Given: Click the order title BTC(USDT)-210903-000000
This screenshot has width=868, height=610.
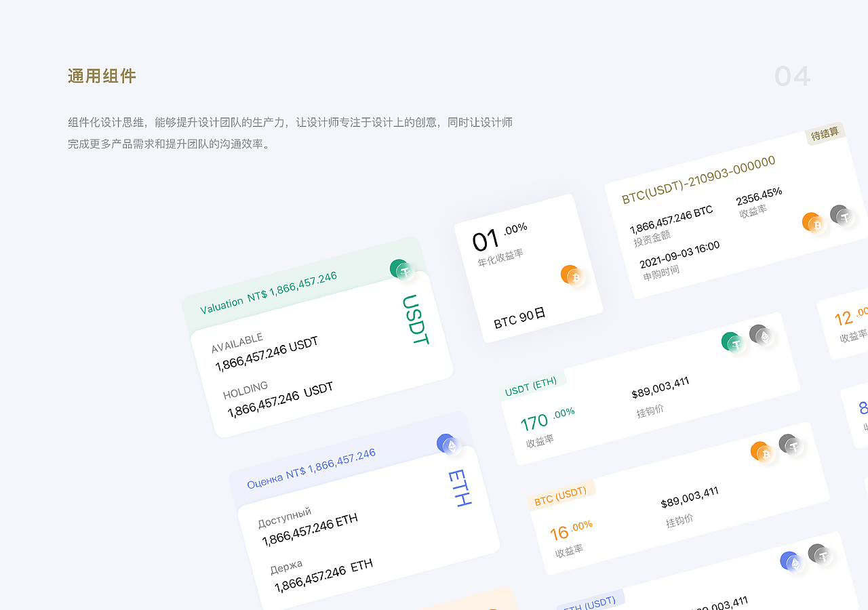Looking at the screenshot, I should (698, 180).
